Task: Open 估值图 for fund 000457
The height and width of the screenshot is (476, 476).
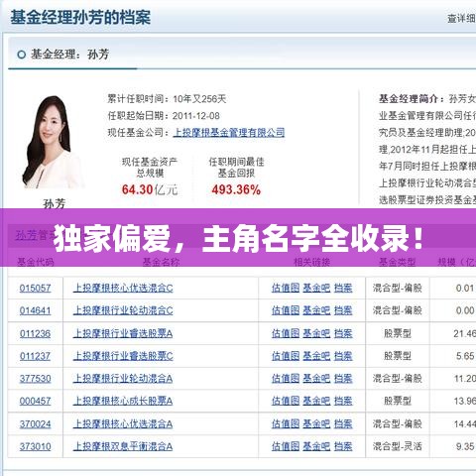Action: click(286, 401)
